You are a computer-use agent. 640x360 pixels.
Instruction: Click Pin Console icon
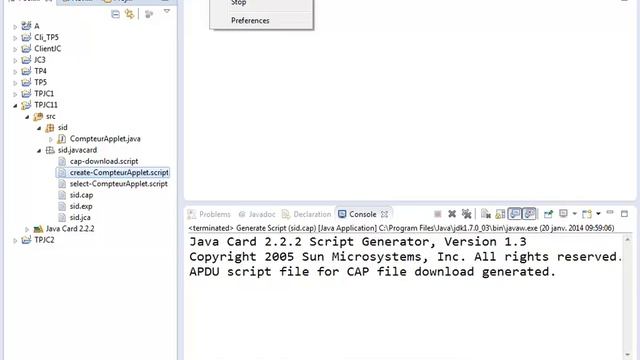[548, 214]
